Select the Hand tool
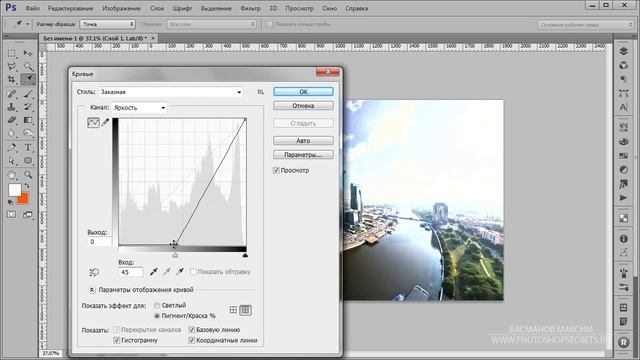 pyautogui.click(x=12, y=175)
